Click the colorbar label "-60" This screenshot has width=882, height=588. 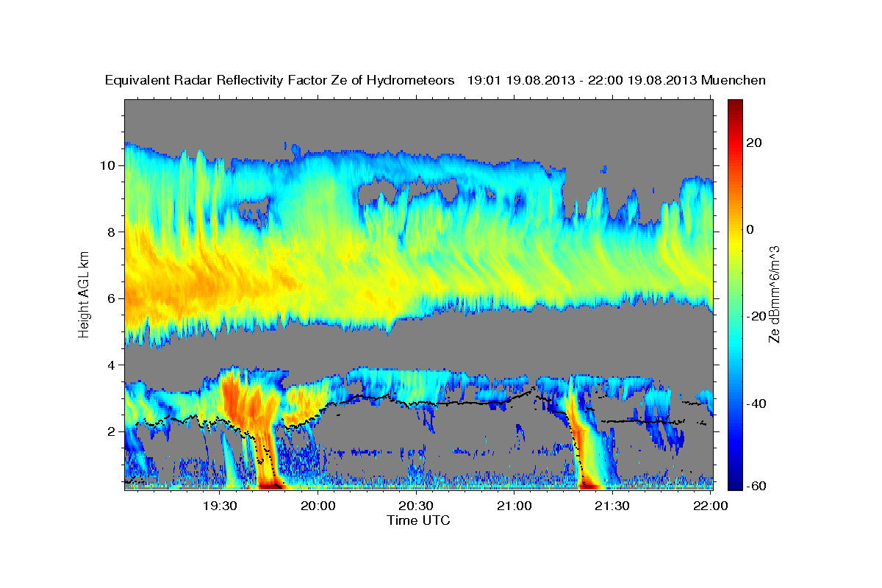[758, 486]
